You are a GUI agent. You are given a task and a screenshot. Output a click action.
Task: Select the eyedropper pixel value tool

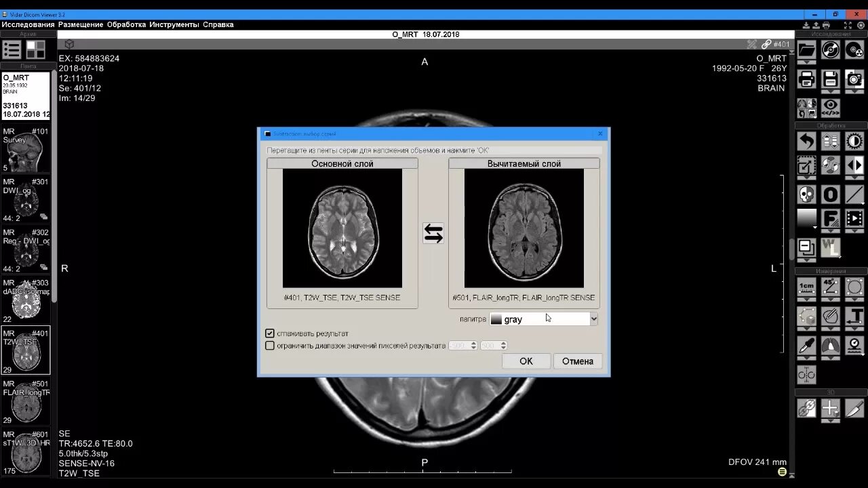(x=806, y=346)
